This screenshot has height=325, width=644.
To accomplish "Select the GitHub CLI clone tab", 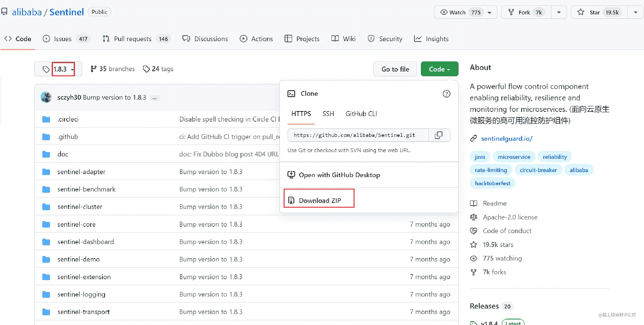I will (x=361, y=114).
